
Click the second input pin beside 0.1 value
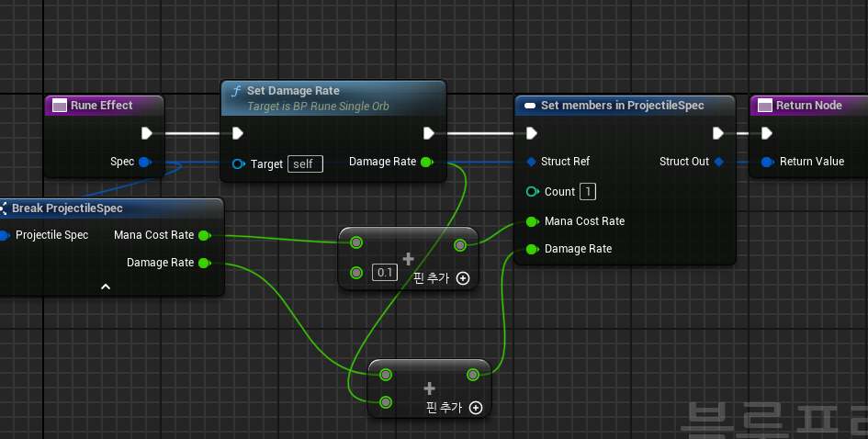tap(356, 273)
